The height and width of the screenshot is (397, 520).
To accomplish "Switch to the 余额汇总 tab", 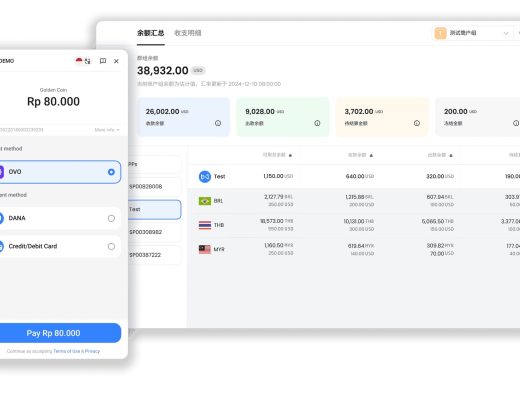I will 151,33.
